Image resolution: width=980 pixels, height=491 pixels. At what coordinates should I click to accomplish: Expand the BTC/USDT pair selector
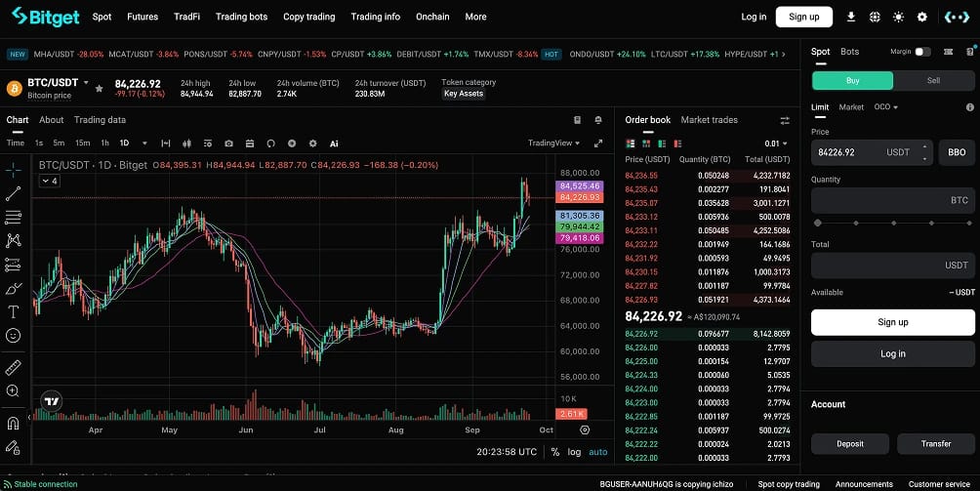click(86, 82)
